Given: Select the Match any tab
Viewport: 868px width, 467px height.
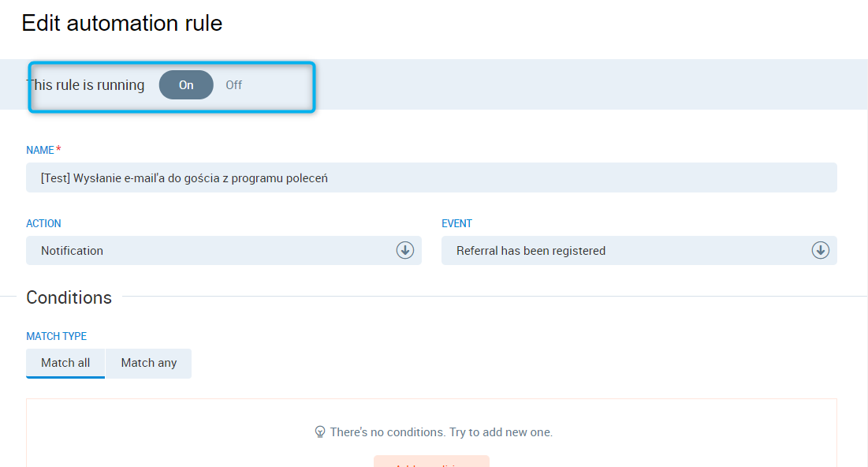Looking at the screenshot, I should (149, 364).
